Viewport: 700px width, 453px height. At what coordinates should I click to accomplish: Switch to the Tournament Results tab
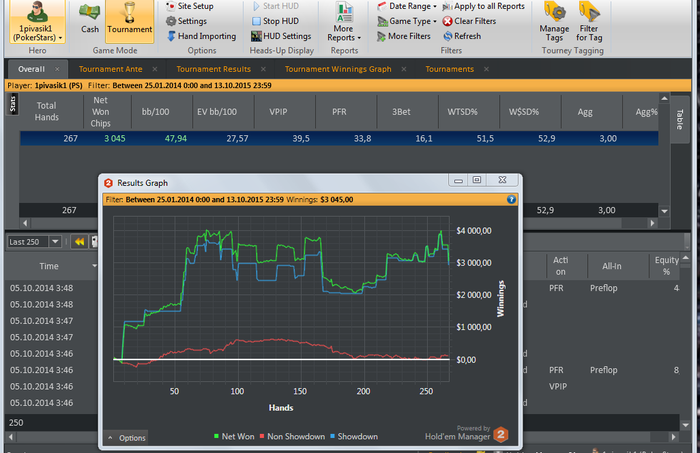coord(213,69)
